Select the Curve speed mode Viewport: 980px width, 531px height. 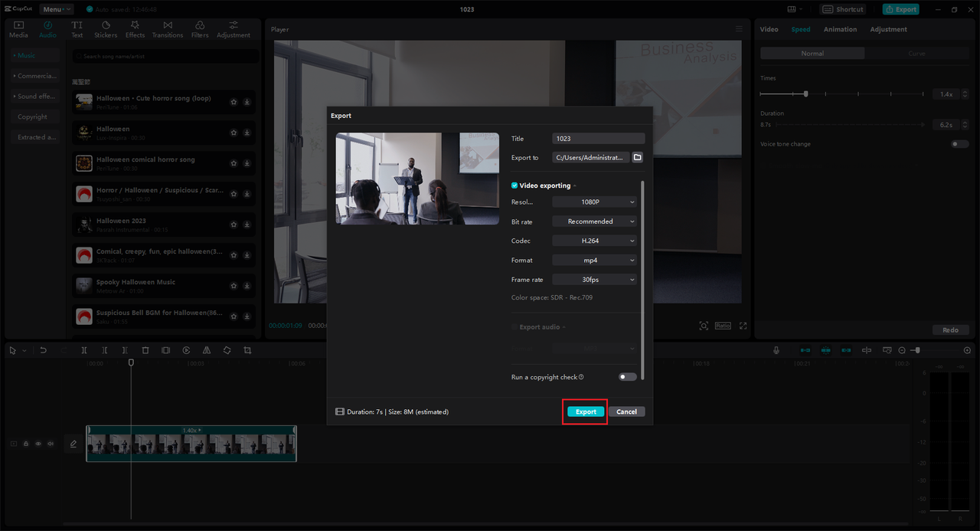(916, 54)
